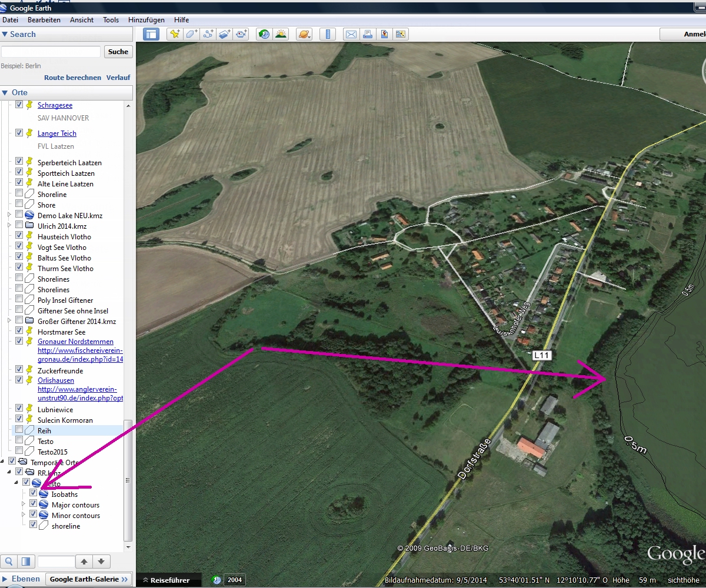Open the Ansicht menu
This screenshot has width=706, height=588.
click(x=82, y=20)
